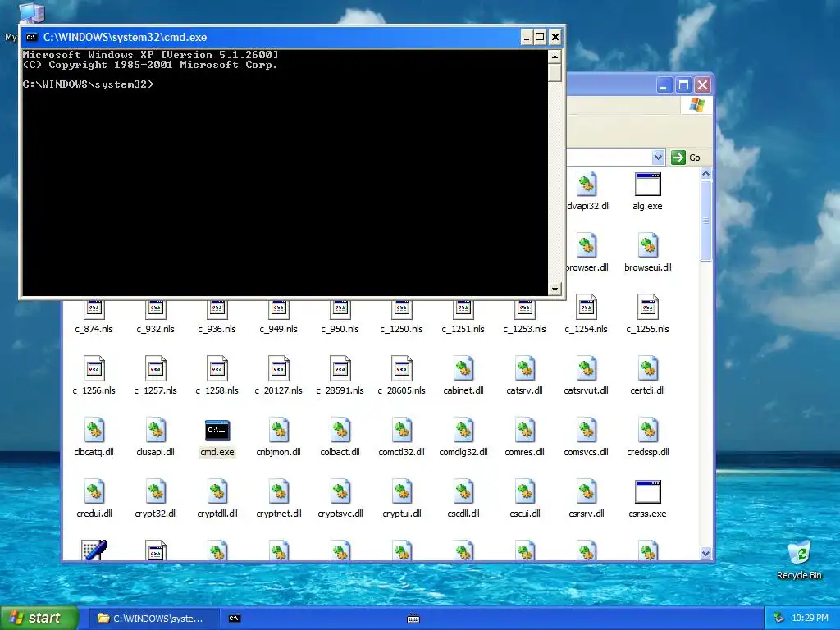Click the Go button in Explorer
This screenshot has width=840, height=630.
(686, 157)
